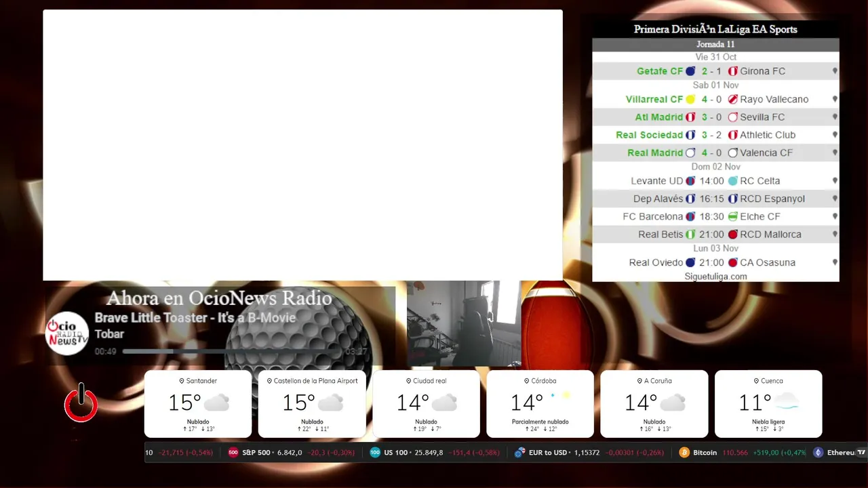Viewport: 868px width, 488px height.
Task: Click the 14° temperature on A Coruña card
Action: (x=640, y=403)
